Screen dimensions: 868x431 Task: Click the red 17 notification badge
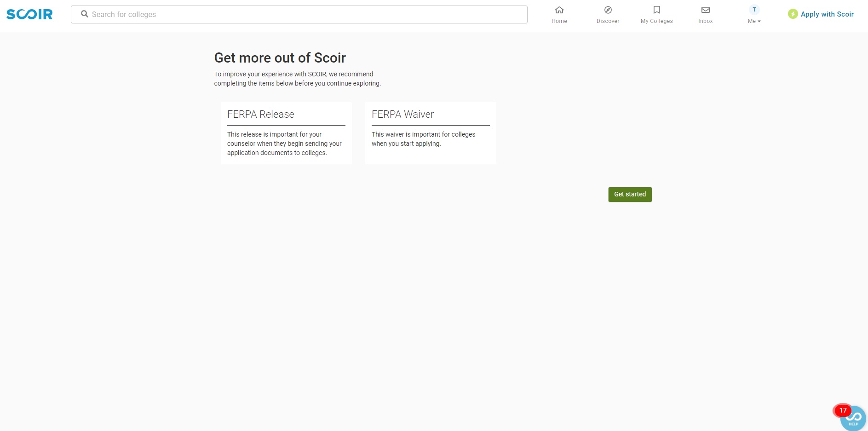coord(843,410)
